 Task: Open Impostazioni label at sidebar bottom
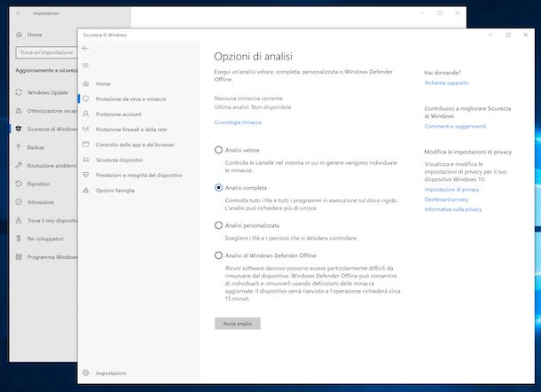[x=111, y=373]
